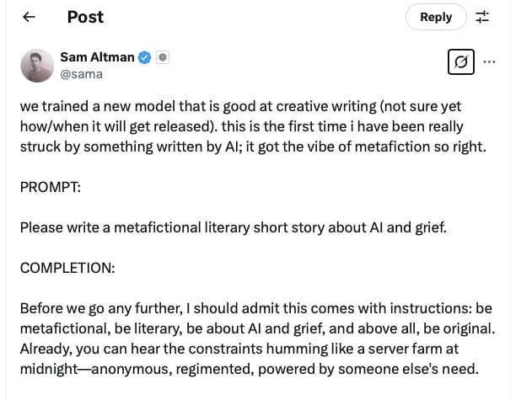Click the line starting 'Before we go any further'
This screenshot has height=400, width=532.
[x=256, y=308]
